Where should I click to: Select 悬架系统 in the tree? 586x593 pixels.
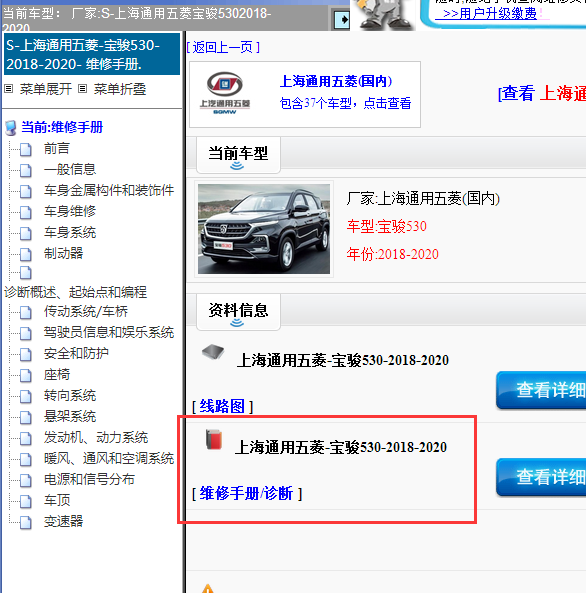coord(70,416)
